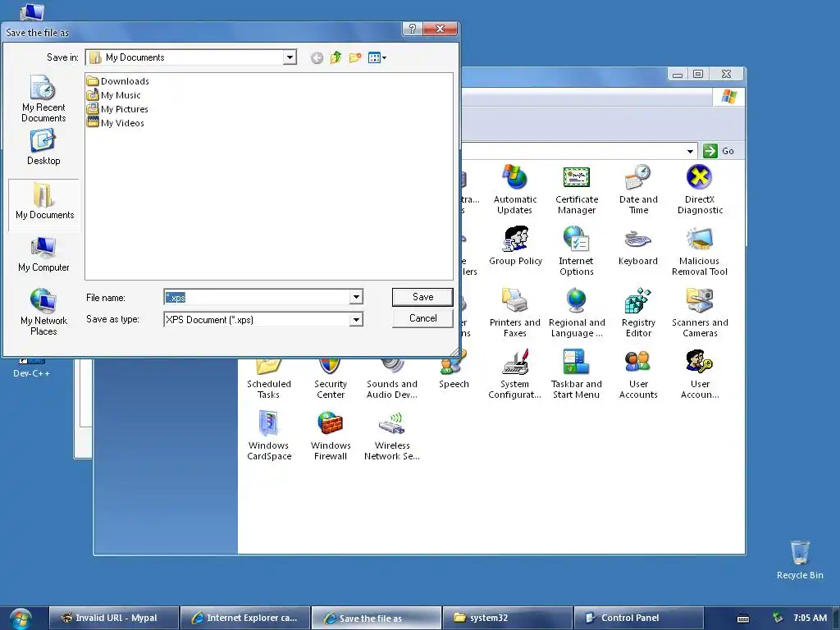
Task: Open User Accounts icon with two people
Action: click(638, 374)
